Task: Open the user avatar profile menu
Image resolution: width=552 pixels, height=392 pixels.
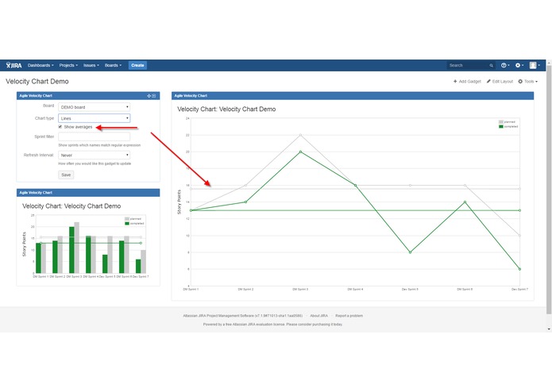Action: coord(535,65)
